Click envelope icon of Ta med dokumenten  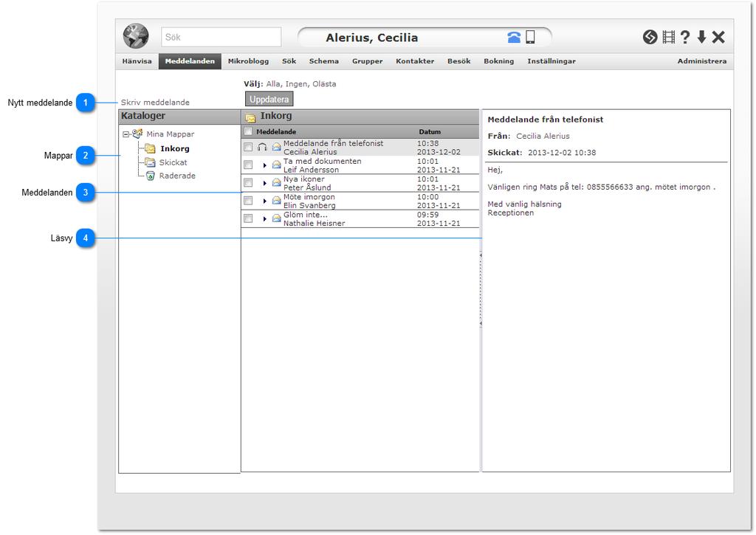tap(276, 165)
